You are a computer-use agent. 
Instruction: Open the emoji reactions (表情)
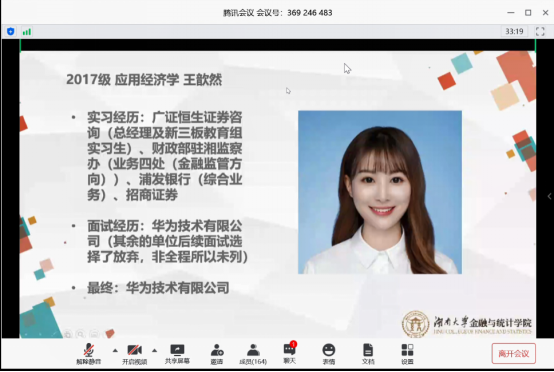coord(329,354)
